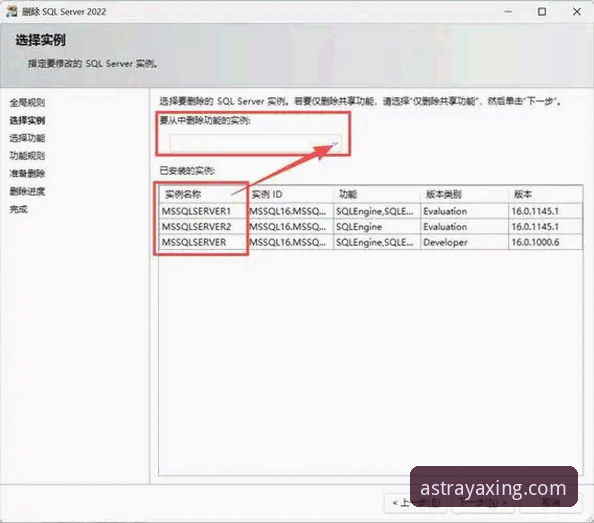The width and height of the screenshot is (594, 523).
Task: Click the 实例 ID column header
Action: pyautogui.click(x=291, y=194)
